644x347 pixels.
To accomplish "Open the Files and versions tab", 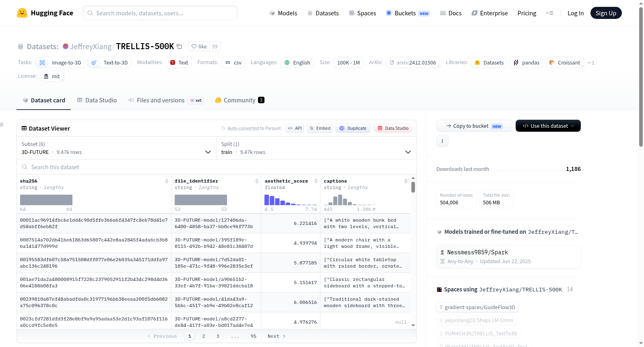I will tap(165, 100).
